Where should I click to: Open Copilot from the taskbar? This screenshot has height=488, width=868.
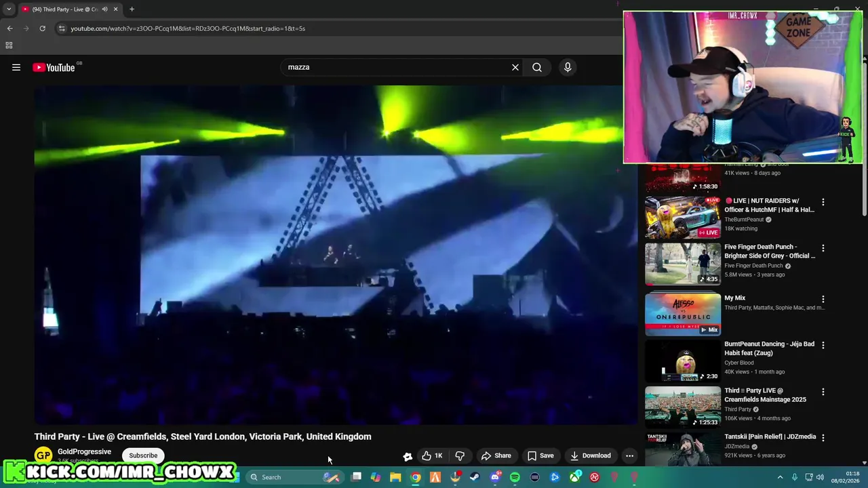pyautogui.click(x=376, y=477)
